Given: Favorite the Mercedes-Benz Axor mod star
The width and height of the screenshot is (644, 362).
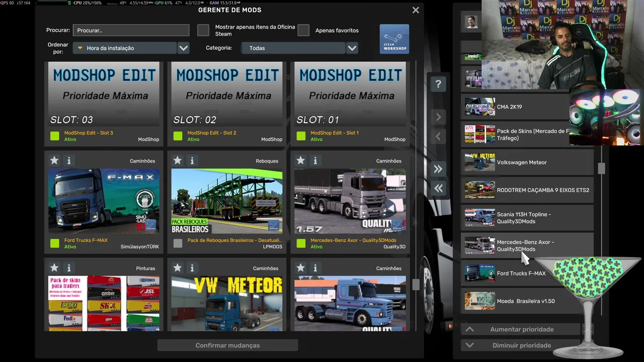Looking at the screenshot, I should 300,161.
